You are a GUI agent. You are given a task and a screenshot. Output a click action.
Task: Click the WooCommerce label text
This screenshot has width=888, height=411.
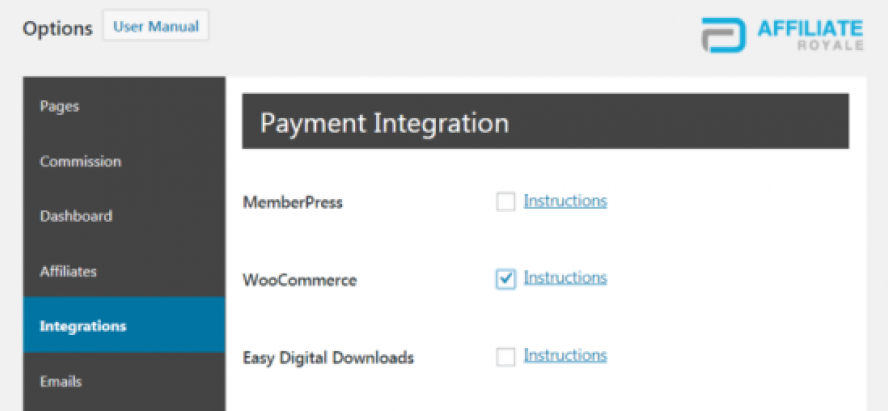[x=300, y=280]
